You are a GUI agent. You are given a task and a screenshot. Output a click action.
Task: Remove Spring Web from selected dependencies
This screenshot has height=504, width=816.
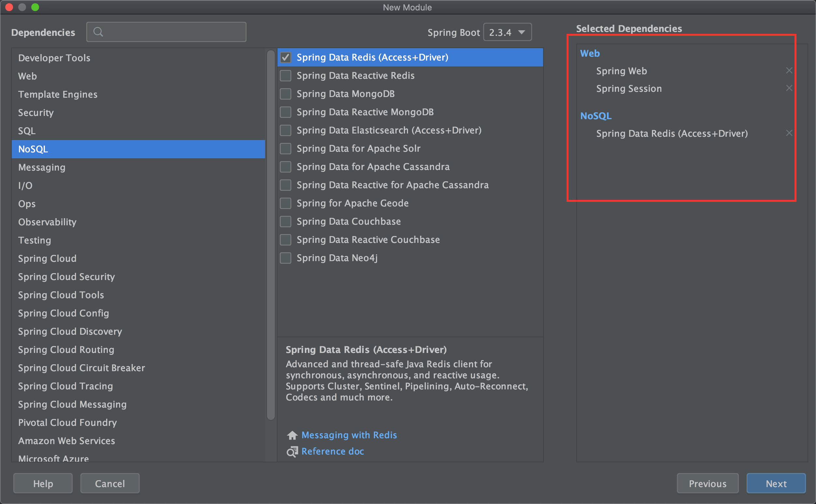coord(789,71)
